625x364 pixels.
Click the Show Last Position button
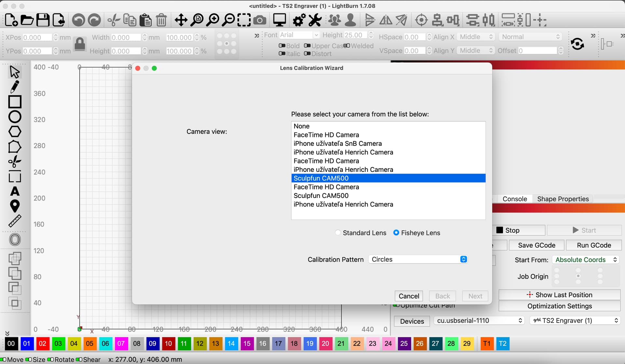[559, 295]
